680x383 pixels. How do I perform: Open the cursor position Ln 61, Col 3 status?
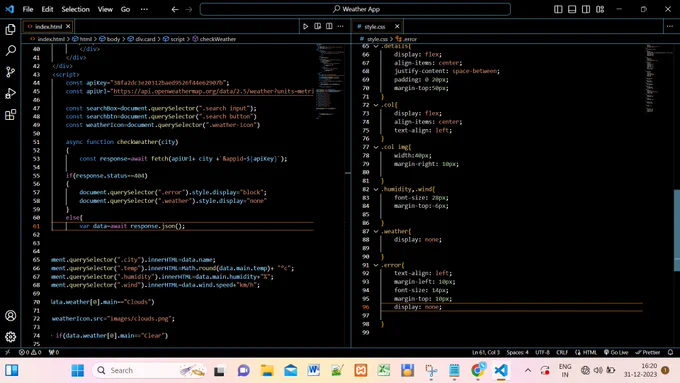486,352
